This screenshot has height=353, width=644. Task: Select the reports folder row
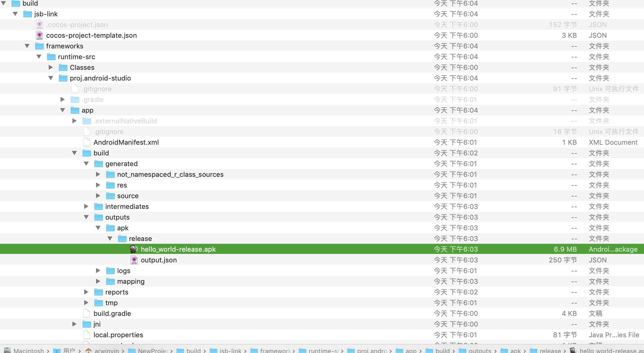117,292
